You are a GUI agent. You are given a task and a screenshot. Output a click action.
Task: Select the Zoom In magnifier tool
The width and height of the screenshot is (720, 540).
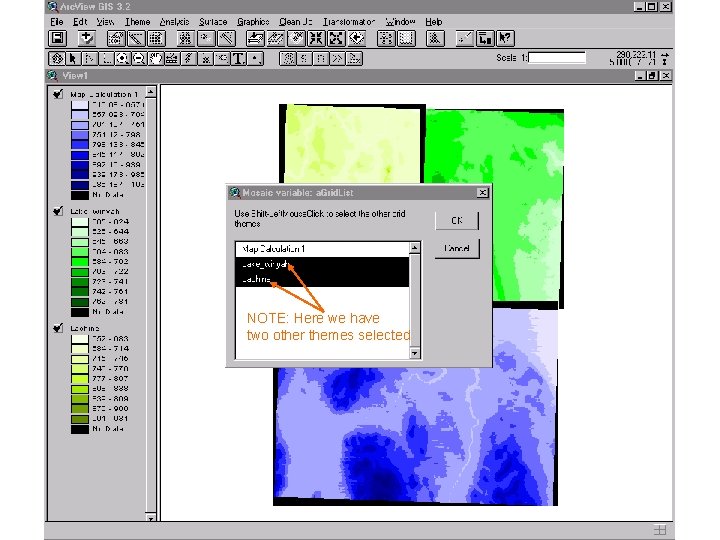click(x=123, y=58)
